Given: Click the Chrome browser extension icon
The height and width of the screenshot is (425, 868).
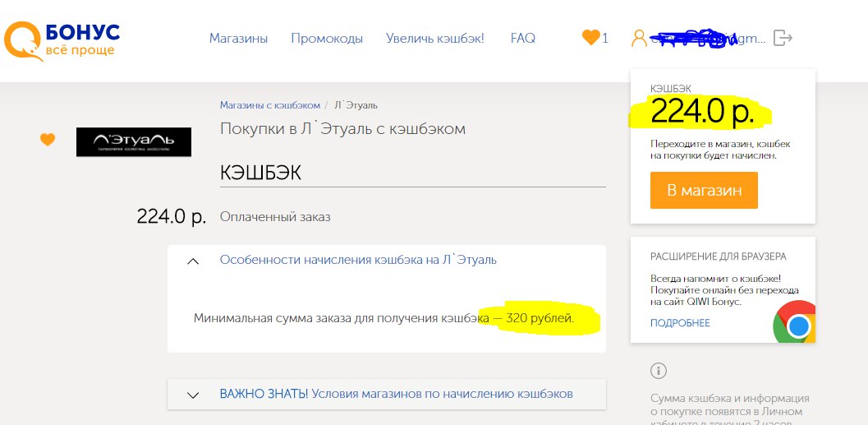Looking at the screenshot, I should pyautogui.click(x=795, y=322).
